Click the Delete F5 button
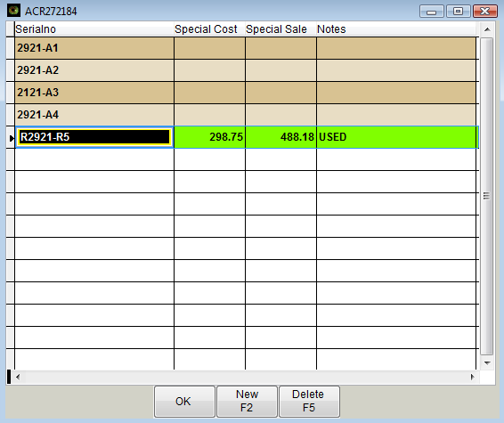 point(309,401)
